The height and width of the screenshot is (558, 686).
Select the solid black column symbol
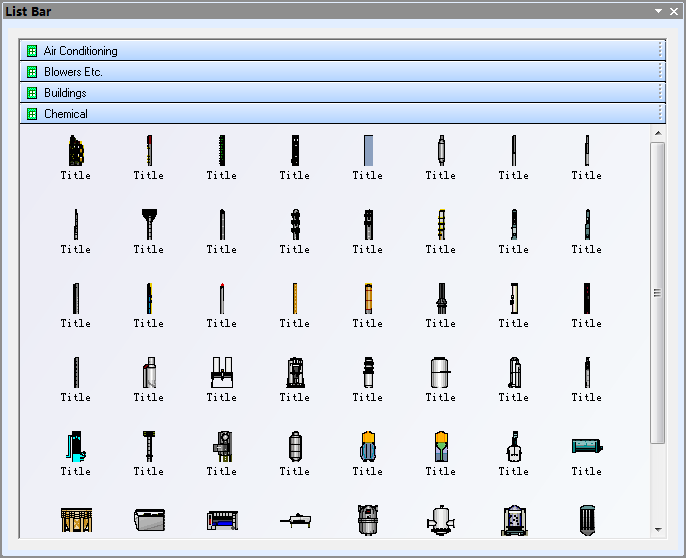tap(587, 298)
